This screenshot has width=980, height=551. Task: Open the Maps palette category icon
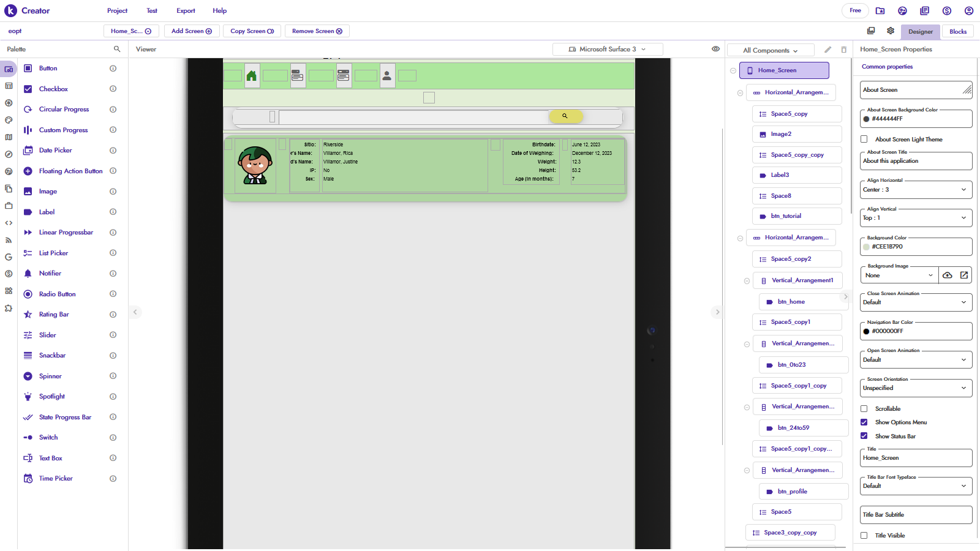(9, 137)
